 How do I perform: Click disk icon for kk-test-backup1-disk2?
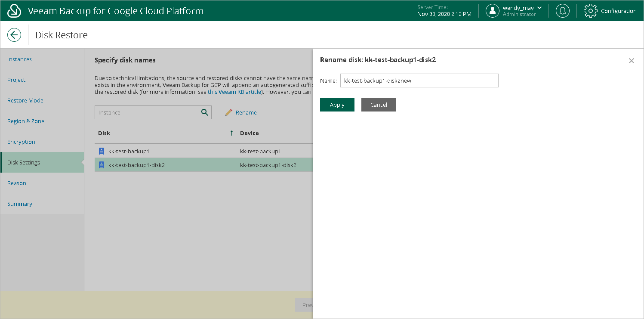coord(102,165)
